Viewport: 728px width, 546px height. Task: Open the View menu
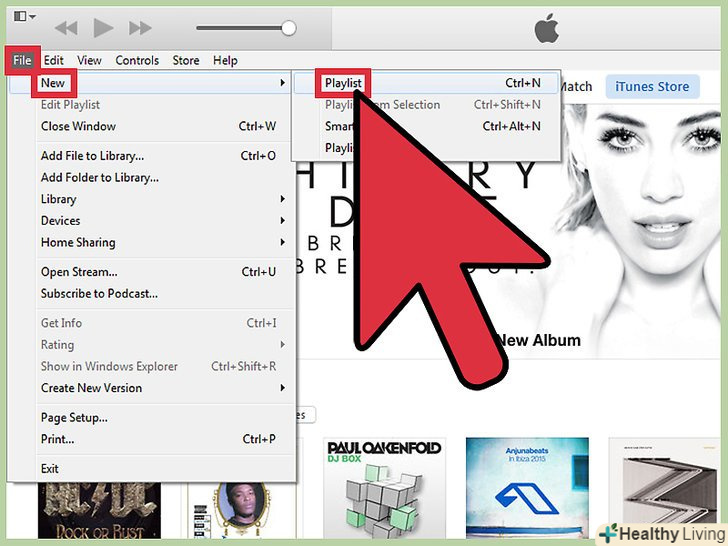click(89, 60)
